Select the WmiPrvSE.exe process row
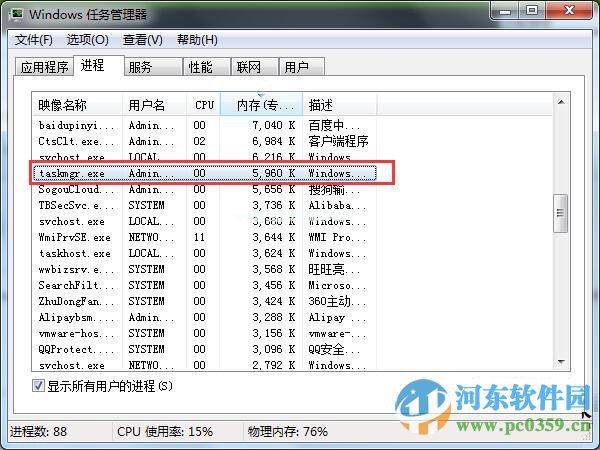Viewport: 600px width, 450px height. tap(200, 237)
